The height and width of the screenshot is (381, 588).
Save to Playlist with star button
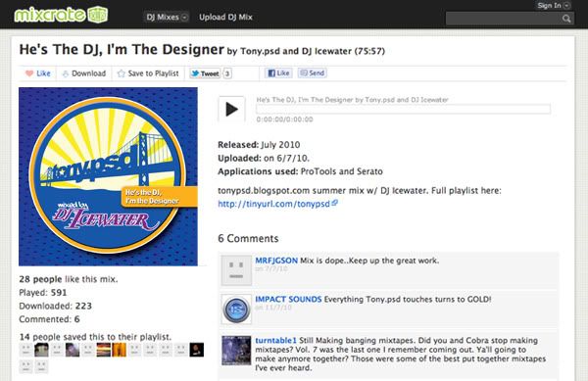[148, 73]
